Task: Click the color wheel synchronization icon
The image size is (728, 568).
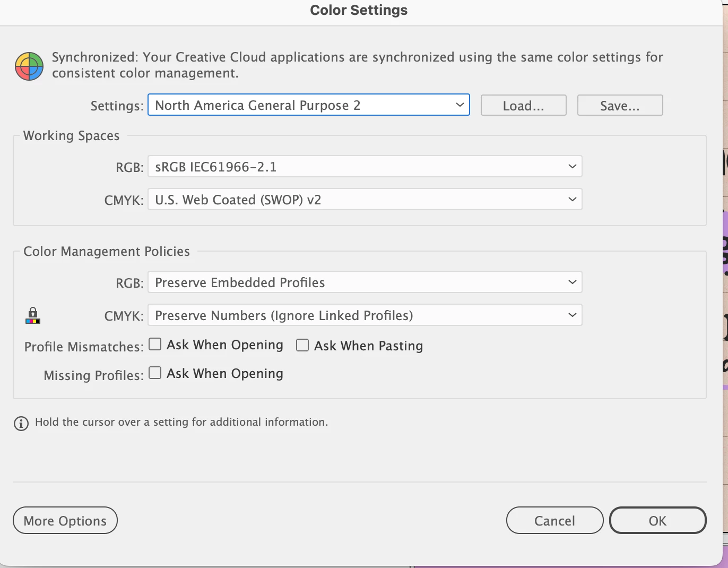Action: pyautogui.click(x=29, y=66)
